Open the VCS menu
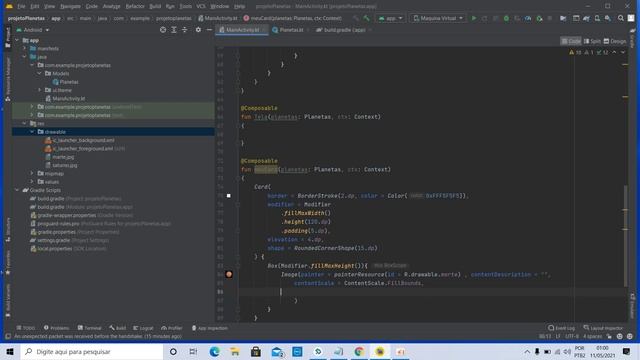The width and height of the screenshot is (640, 360). pos(201,6)
